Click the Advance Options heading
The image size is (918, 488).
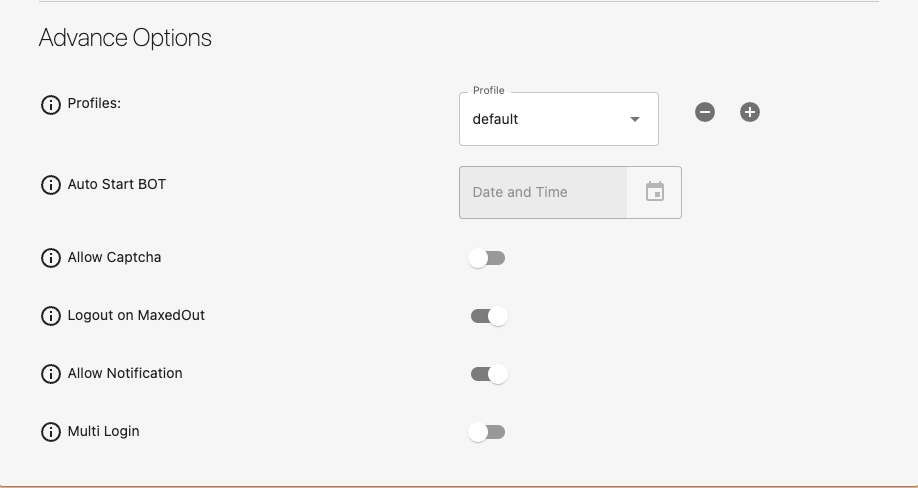tap(125, 38)
